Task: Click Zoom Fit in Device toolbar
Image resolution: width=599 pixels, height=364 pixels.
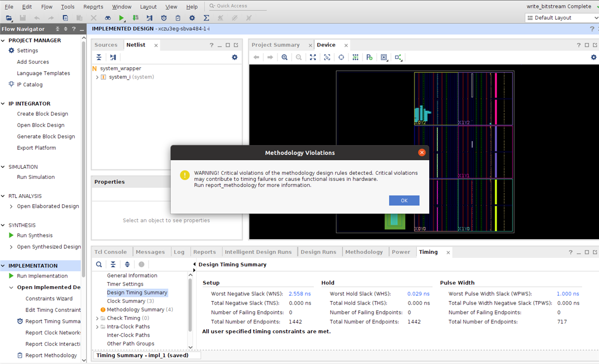Action: [313, 57]
